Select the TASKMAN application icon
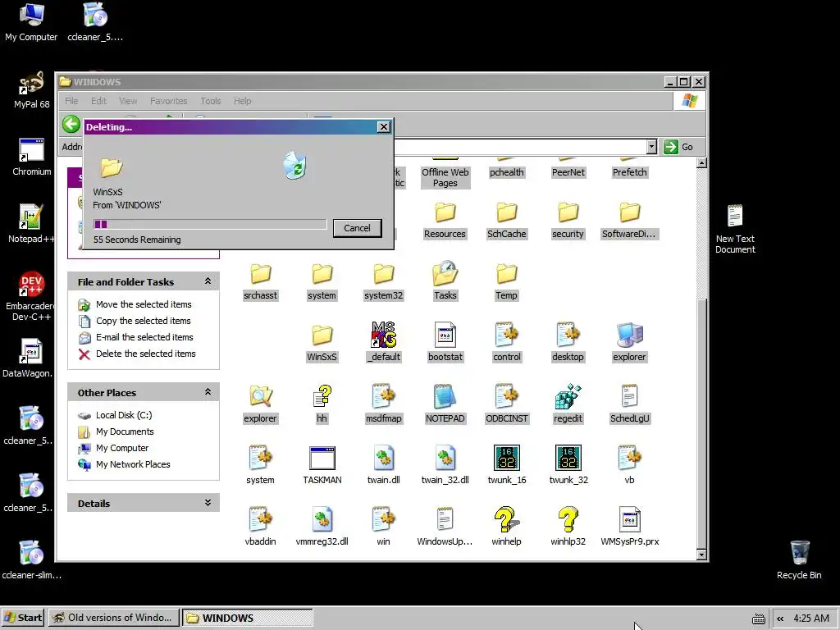 [322, 466]
